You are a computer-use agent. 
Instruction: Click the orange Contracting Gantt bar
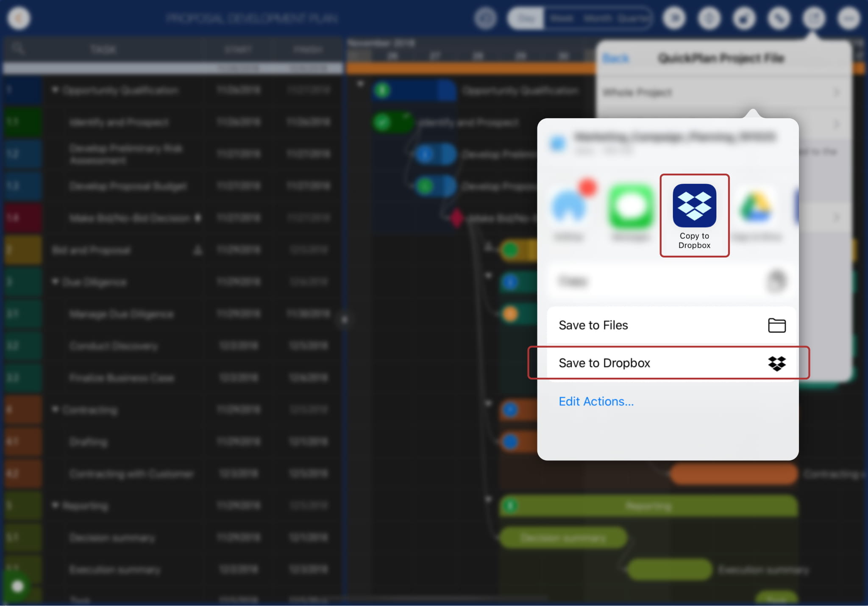click(x=733, y=474)
